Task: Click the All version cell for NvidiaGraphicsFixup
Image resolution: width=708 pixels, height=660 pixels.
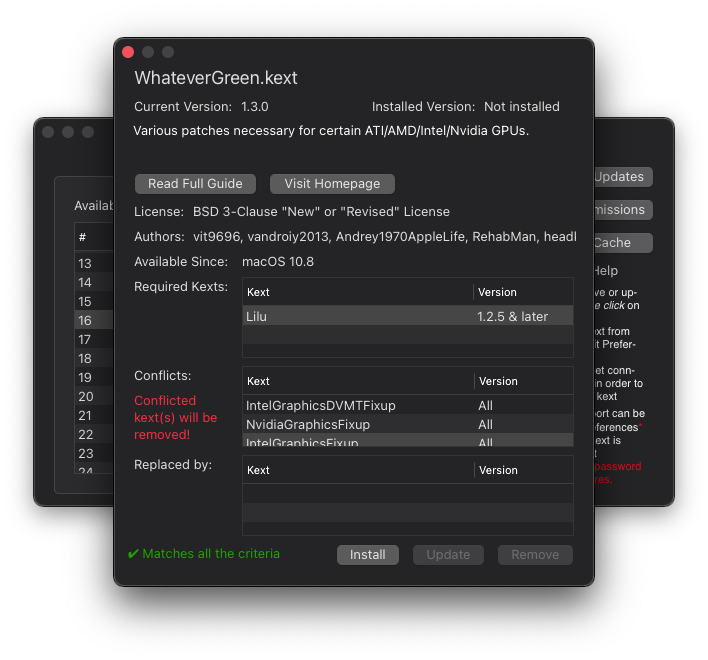Action: [x=485, y=424]
